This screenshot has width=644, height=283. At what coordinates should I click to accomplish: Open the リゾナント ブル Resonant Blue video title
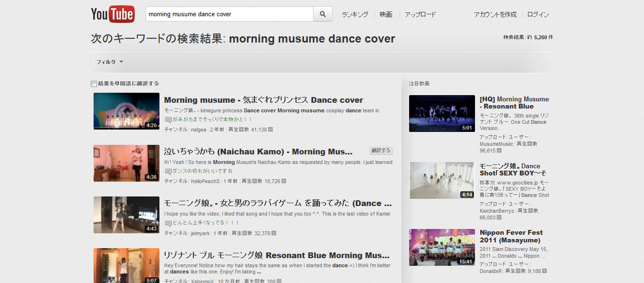click(x=277, y=255)
